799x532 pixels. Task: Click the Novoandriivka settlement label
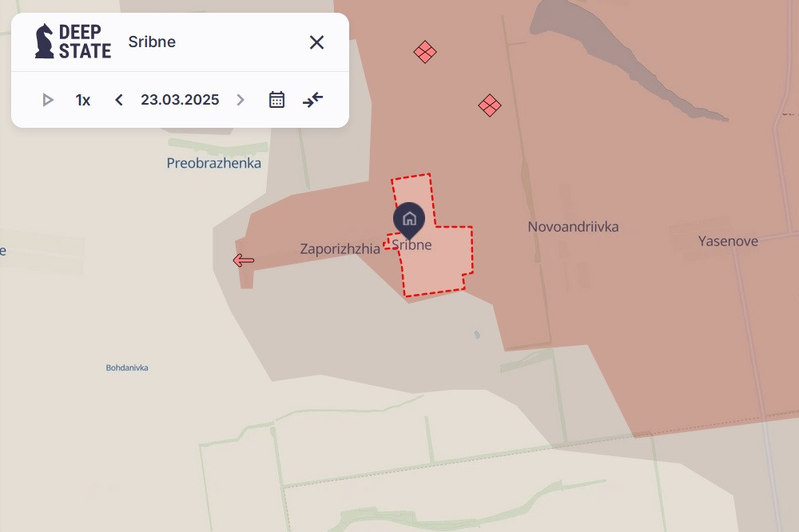coord(573,227)
